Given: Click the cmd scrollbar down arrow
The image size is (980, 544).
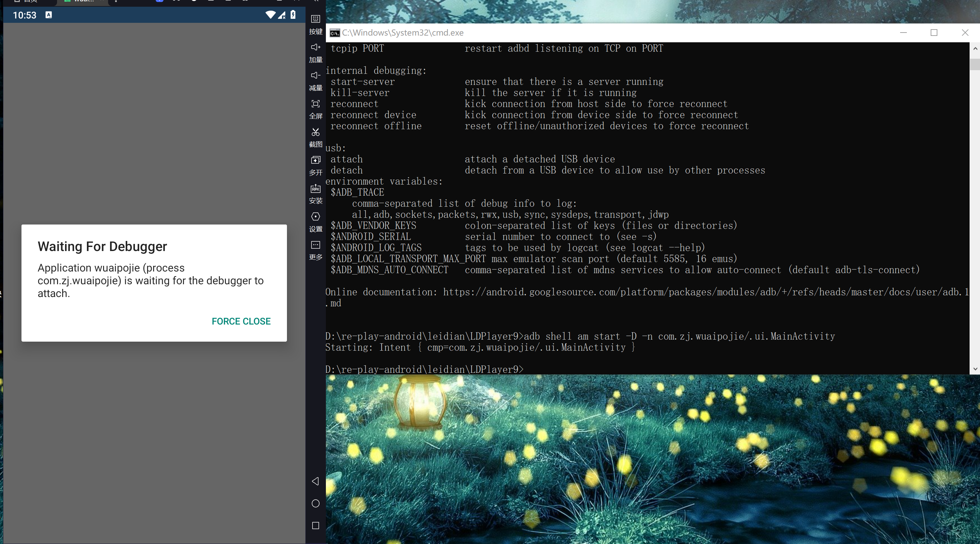Looking at the screenshot, I should pyautogui.click(x=975, y=369).
